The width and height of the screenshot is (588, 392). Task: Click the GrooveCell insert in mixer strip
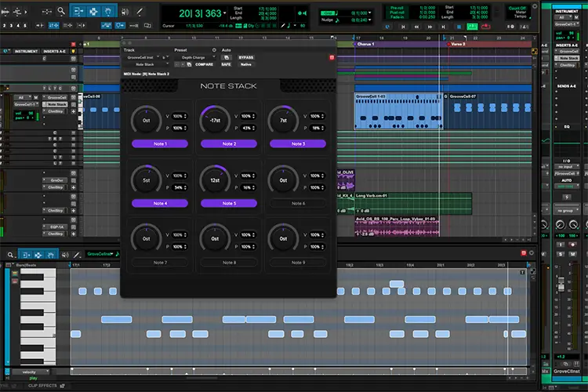tap(567, 52)
